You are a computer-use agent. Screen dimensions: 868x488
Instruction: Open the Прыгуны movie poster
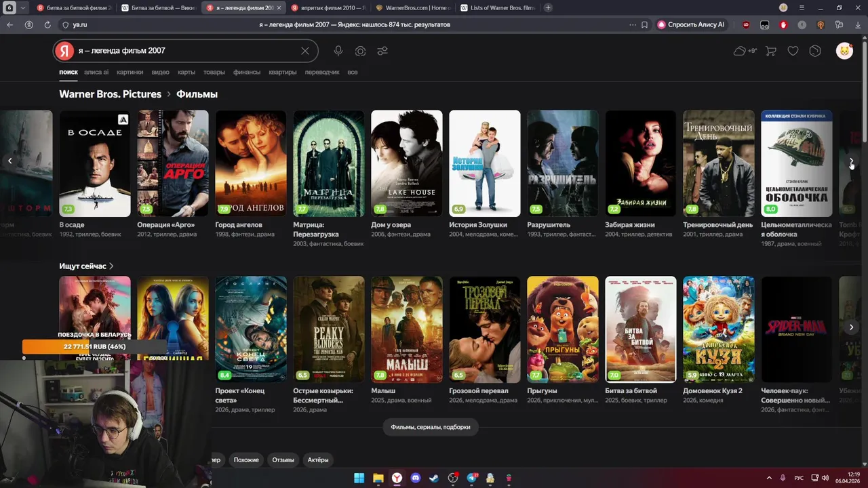click(563, 329)
